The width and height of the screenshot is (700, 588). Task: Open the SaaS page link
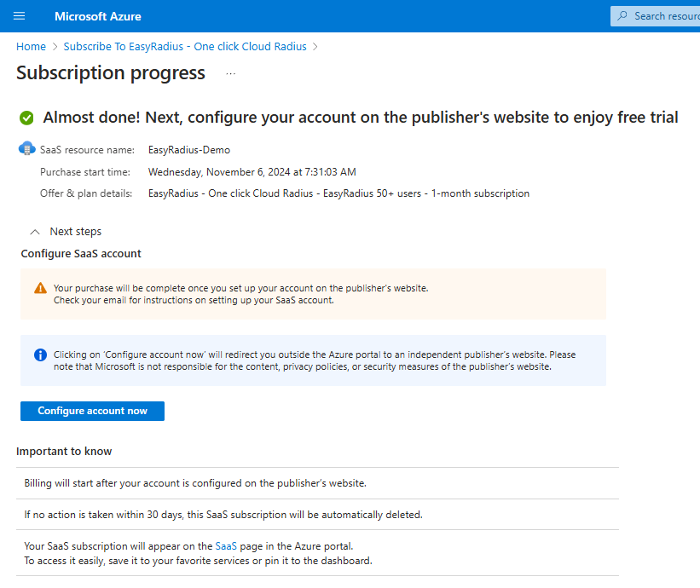point(225,546)
